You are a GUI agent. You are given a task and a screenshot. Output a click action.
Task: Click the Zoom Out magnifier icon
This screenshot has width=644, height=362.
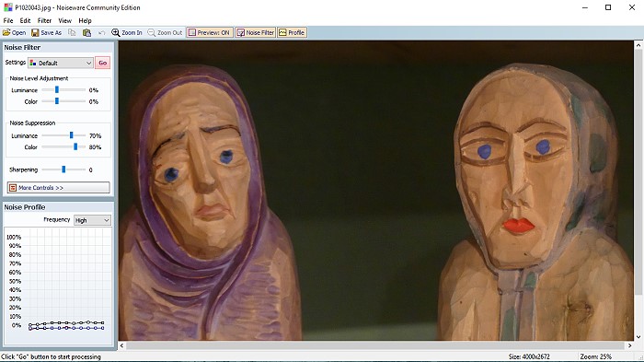click(152, 32)
